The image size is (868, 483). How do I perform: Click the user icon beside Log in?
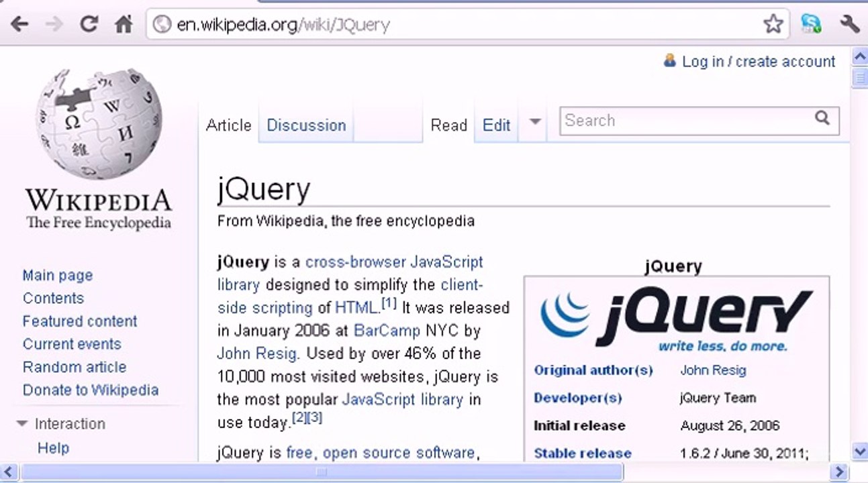[669, 60]
